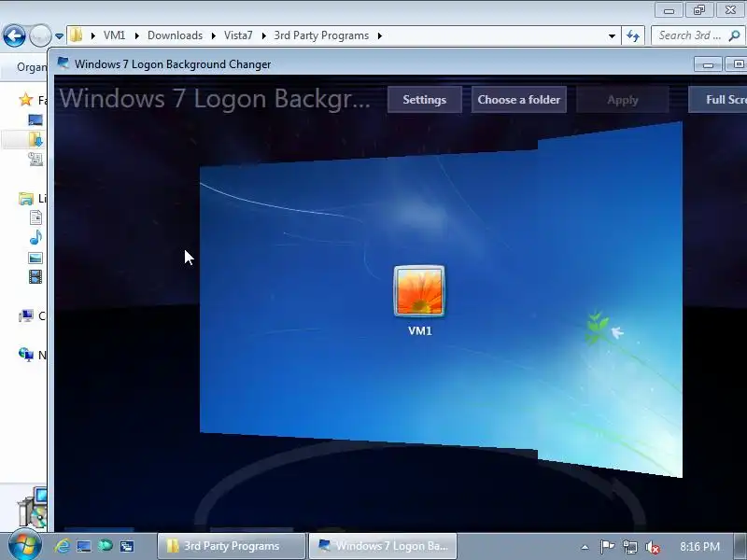Click the Vista7 breadcrumb in the address bar
747x560 pixels.
point(238,35)
